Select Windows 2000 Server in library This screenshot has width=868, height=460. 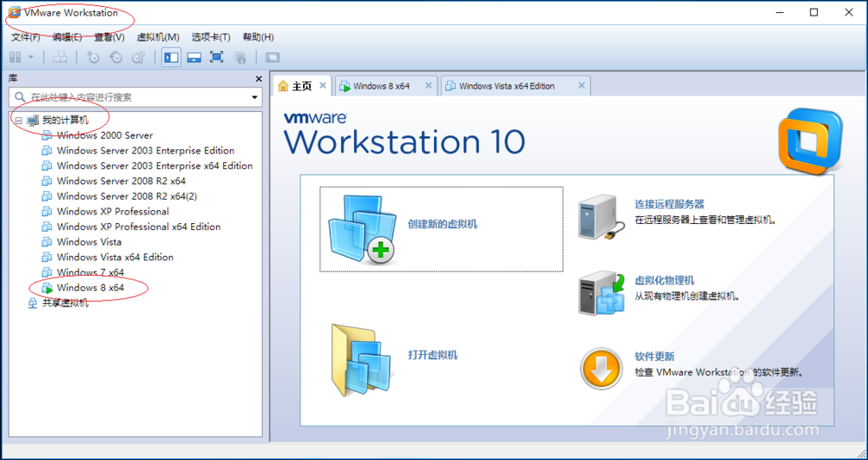point(105,135)
